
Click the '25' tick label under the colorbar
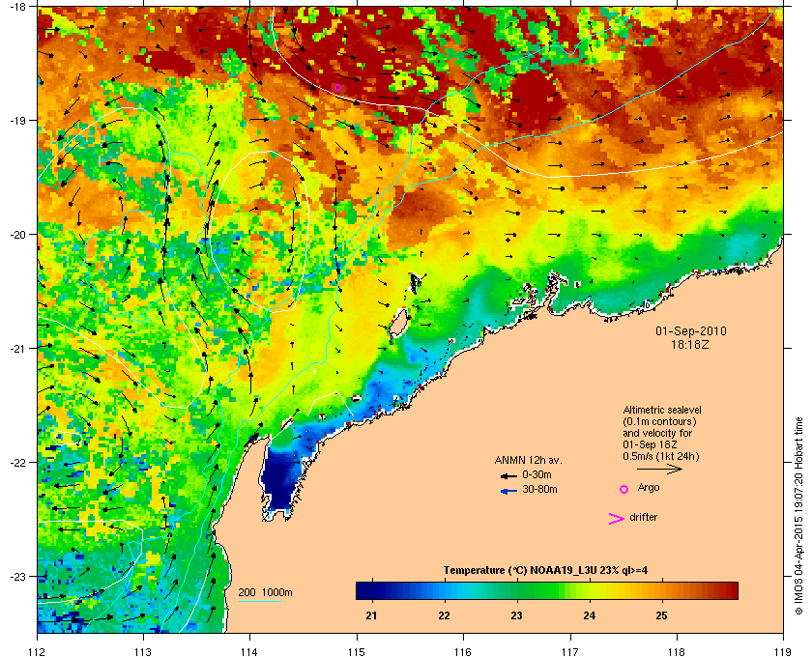662,616
